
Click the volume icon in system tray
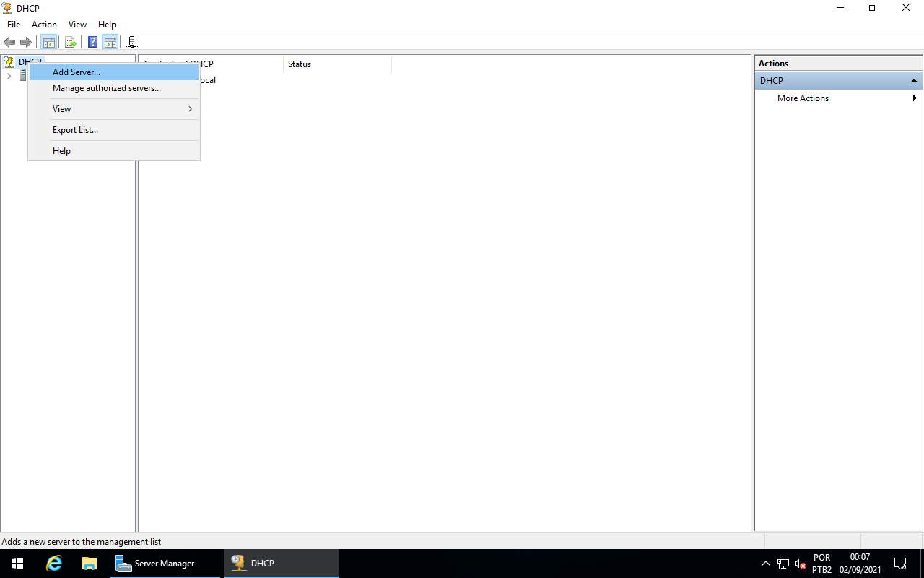point(799,563)
